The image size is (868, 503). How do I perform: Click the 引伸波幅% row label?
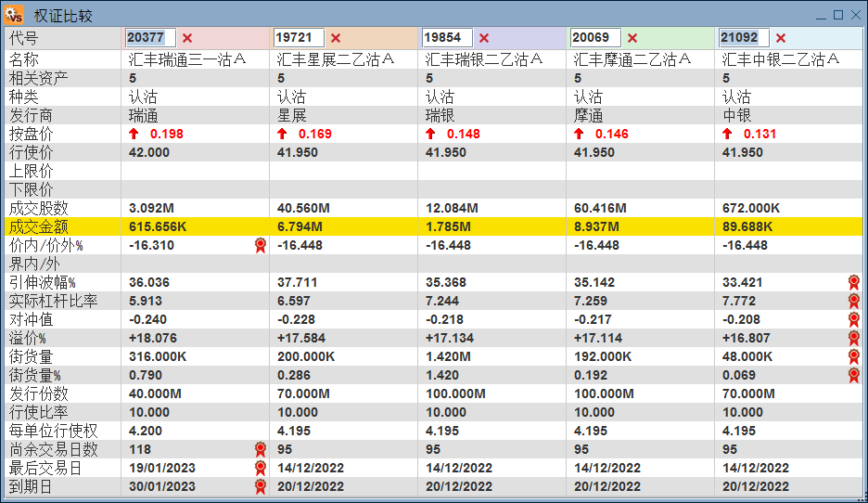point(42,282)
